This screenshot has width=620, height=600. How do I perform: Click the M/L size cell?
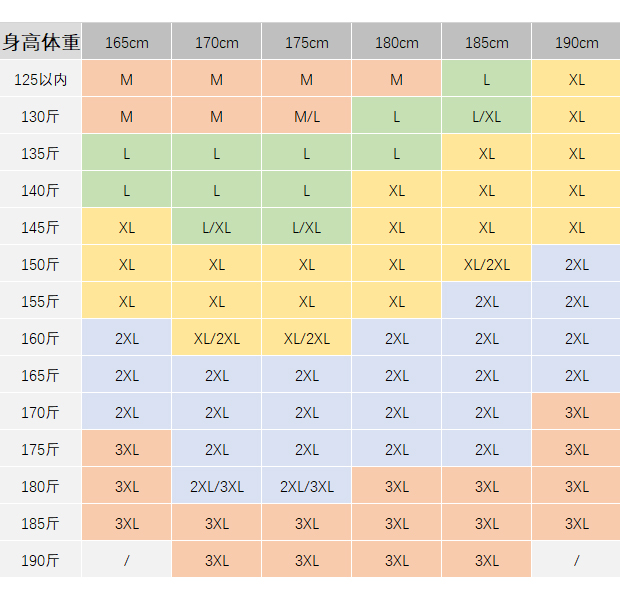307,117
